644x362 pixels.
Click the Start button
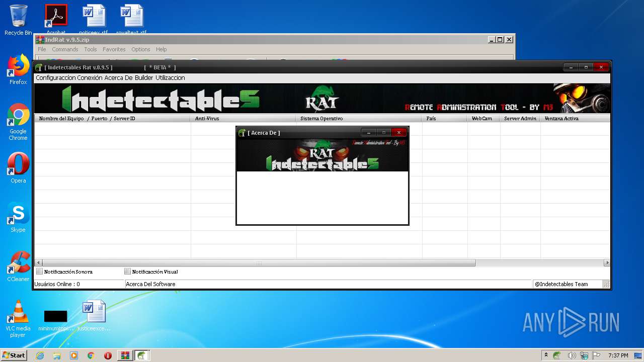[14, 355]
